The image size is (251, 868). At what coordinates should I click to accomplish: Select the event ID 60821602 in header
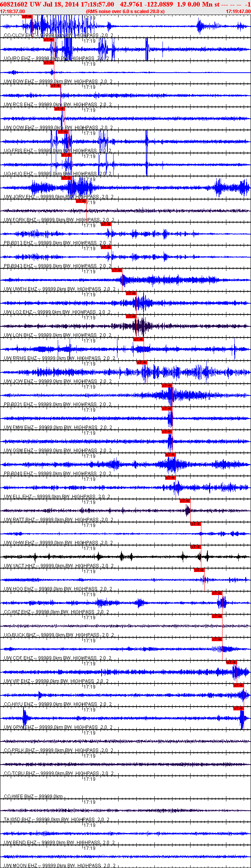pyautogui.click(x=13, y=4)
